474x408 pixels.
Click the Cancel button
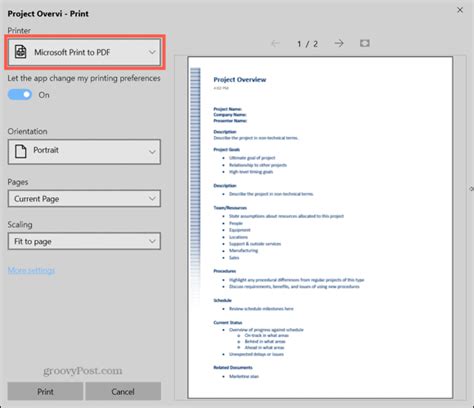tap(123, 391)
